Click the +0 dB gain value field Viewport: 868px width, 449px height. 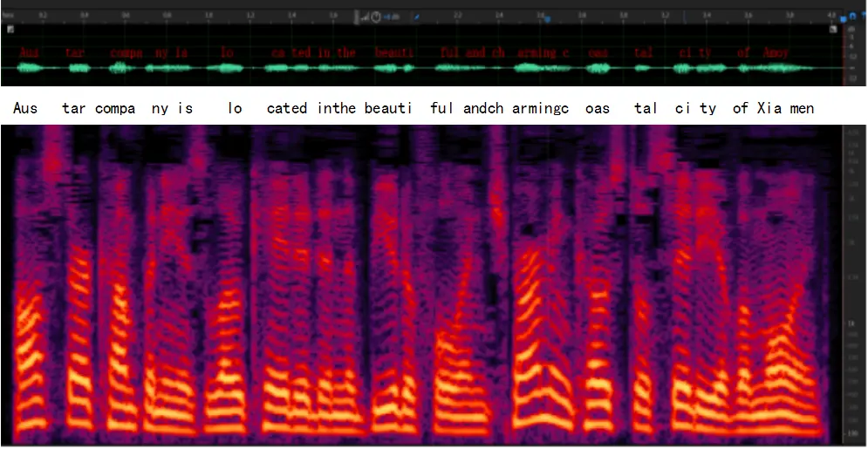[393, 17]
